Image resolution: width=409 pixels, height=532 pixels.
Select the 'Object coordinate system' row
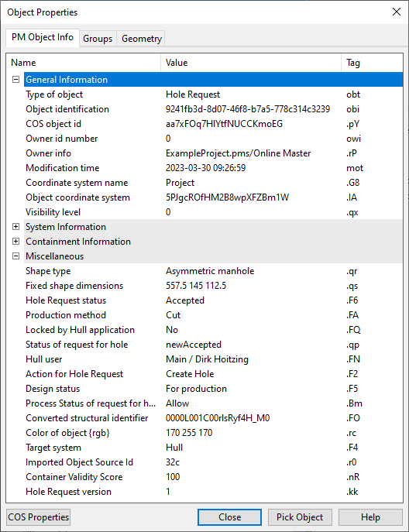tap(213, 197)
